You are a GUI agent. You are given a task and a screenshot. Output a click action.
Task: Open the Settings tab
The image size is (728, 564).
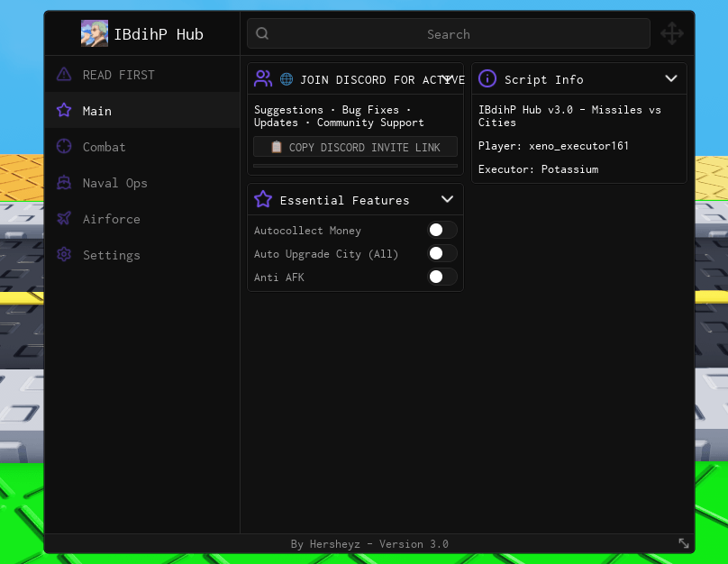142,255
